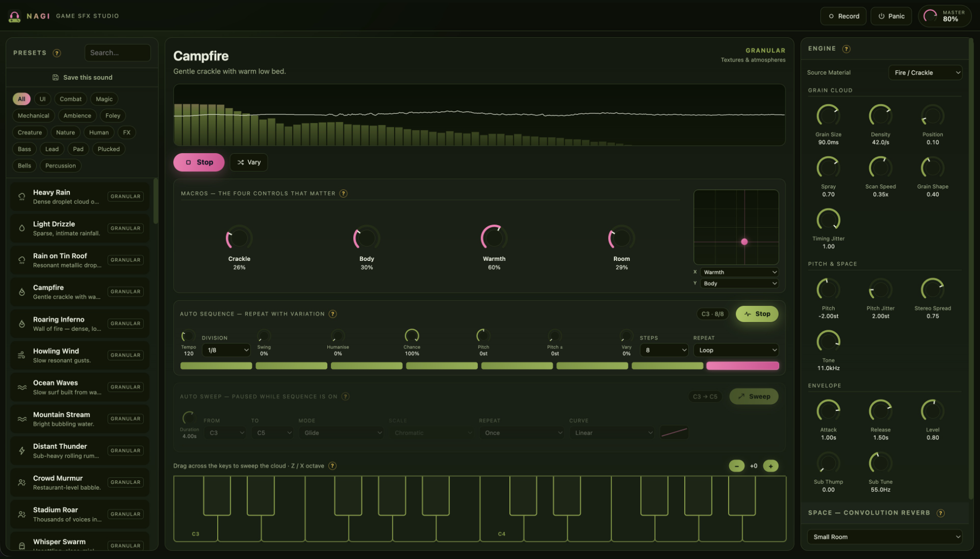The image size is (980, 559).
Task: Click the Convolution Reverb help icon
Action: 941,513
